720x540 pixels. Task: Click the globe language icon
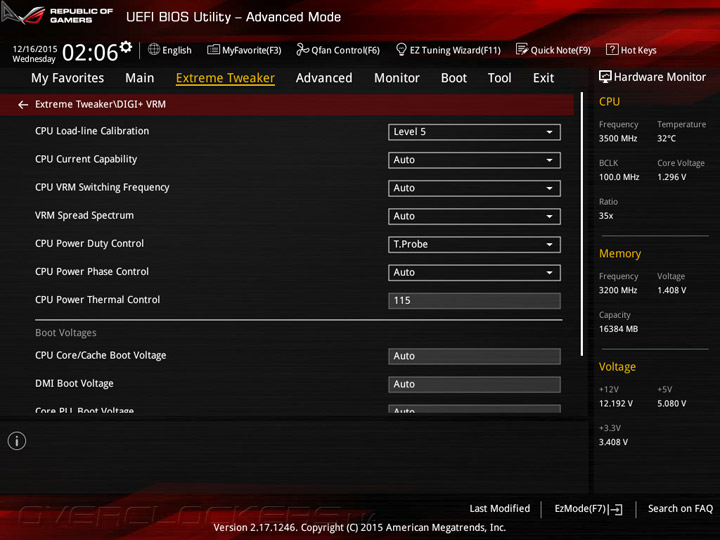(x=154, y=49)
